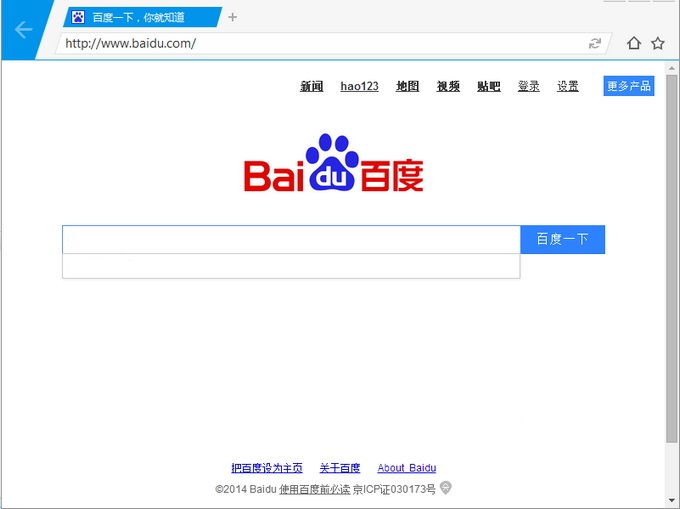Viewport: 680px width, 509px height.
Task: Open a new tab with plus icon
Action: tap(232, 17)
